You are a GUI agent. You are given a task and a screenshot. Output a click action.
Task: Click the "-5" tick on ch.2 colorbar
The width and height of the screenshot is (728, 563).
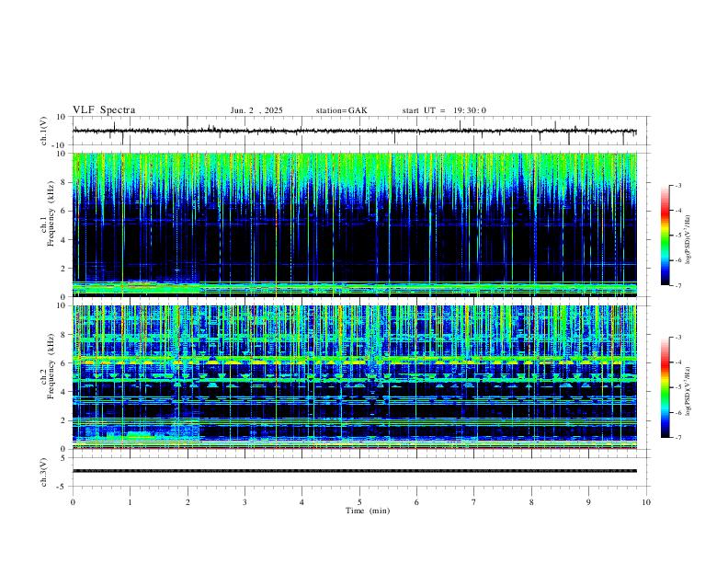pyautogui.click(x=678, y=387)
